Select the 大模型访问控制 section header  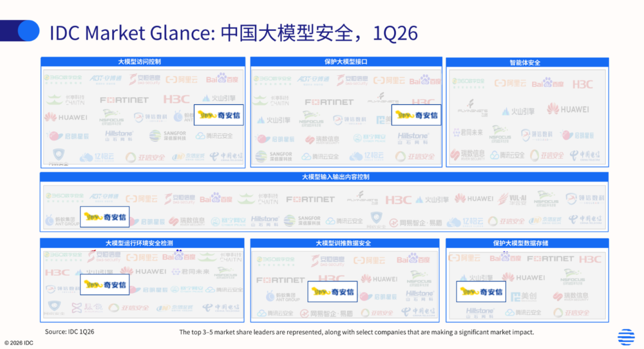click(x=143, y=62)
